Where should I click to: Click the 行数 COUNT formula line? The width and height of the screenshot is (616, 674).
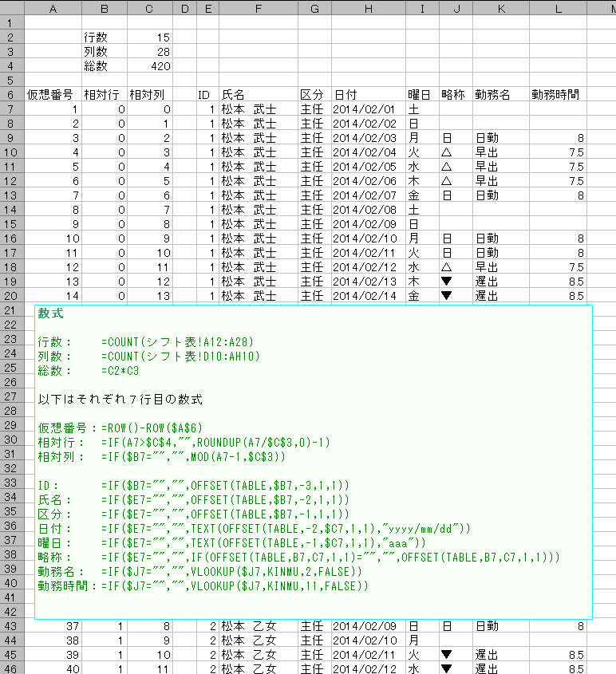click(146, 342)
